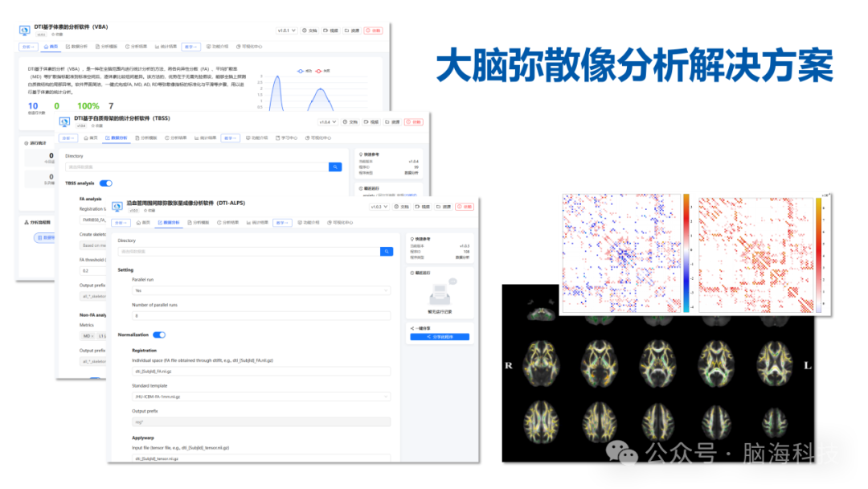Click the red-outlined button in DTI-ALPS header
Viewport: 868px width, 489px height.
(x=465, y=207)
